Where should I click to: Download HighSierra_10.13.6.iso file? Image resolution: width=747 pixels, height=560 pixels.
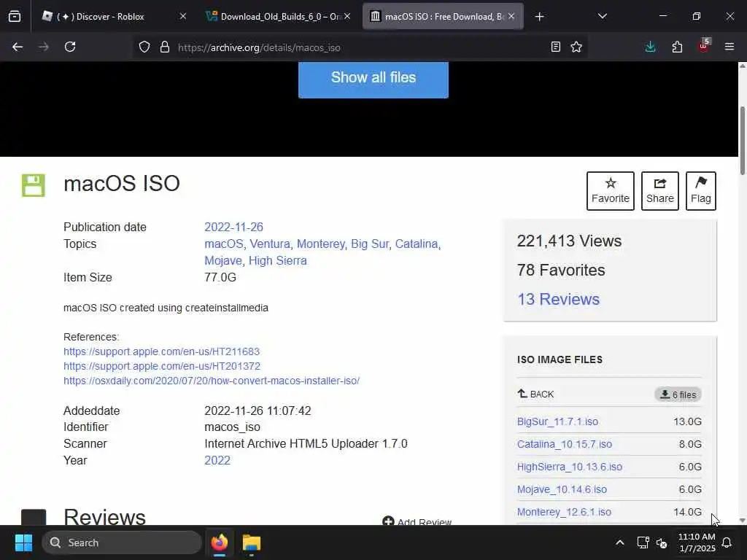point(570,467)
